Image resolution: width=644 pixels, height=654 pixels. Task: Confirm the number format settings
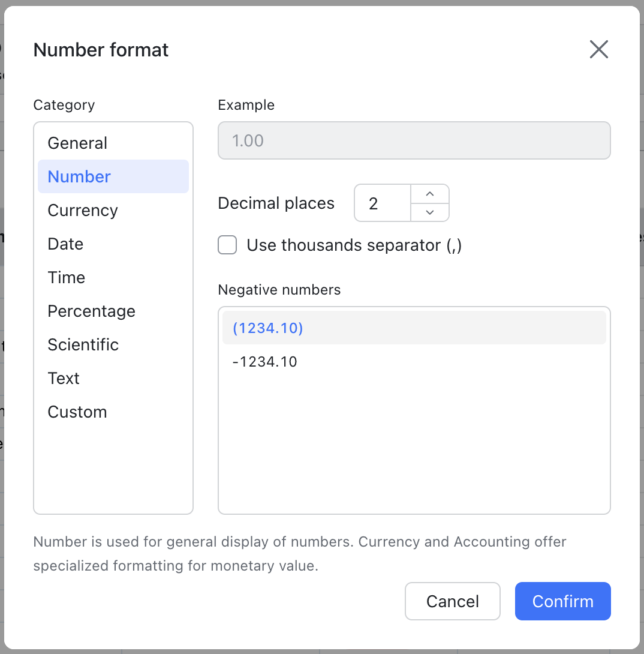click(x=562, y=601)
